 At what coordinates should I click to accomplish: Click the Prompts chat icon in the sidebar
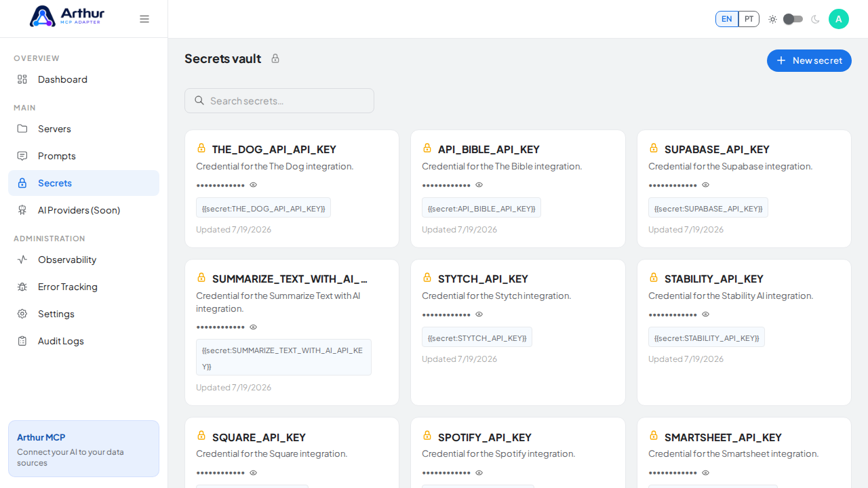pos(22,156)
